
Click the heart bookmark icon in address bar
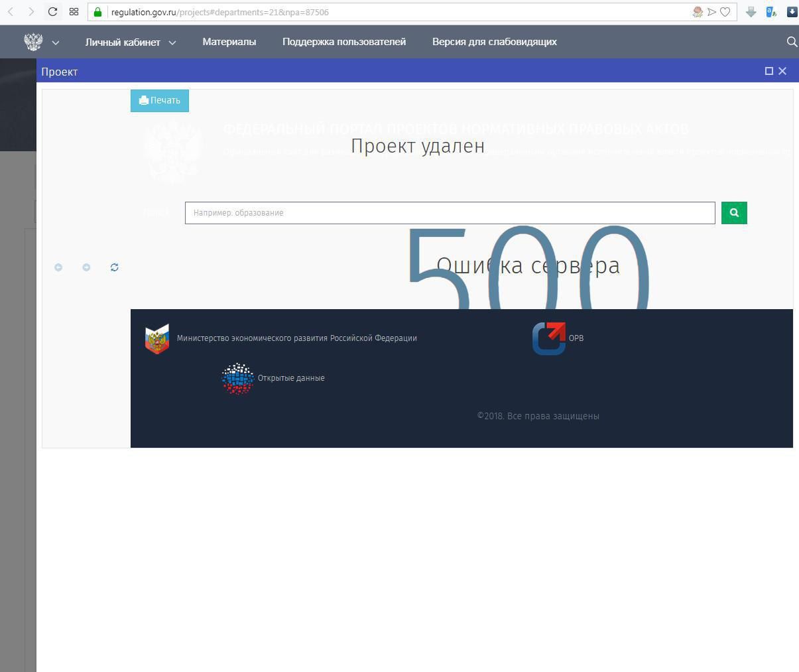coord(725,12)
